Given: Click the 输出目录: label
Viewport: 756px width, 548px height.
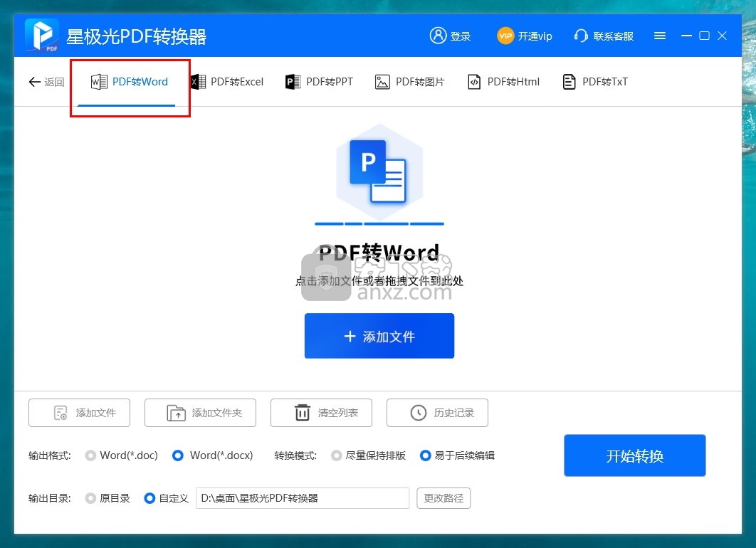Looking at the screenshot, I should pyautogui.click(x=50, y=498).
